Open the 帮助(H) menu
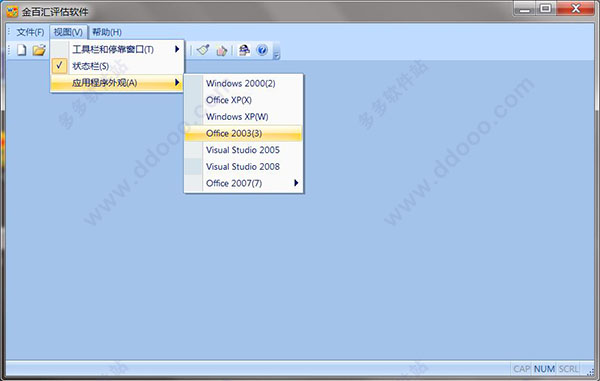Viewport: 600px width, 381px height. [x=107, y=32]
